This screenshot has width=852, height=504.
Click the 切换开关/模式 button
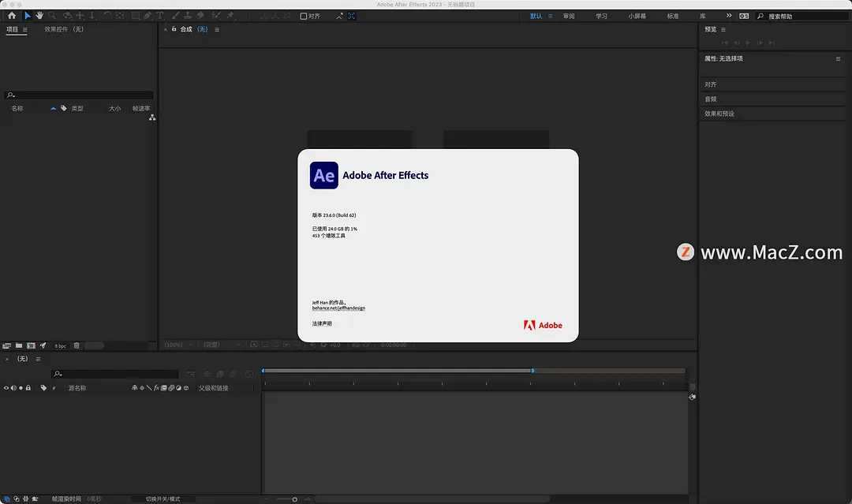pos(163,499)
